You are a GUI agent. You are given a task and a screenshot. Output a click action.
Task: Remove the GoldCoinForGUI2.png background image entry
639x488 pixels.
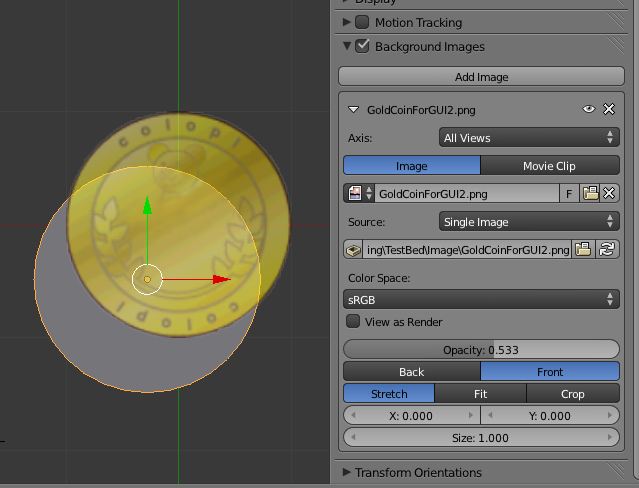(608, 109)
